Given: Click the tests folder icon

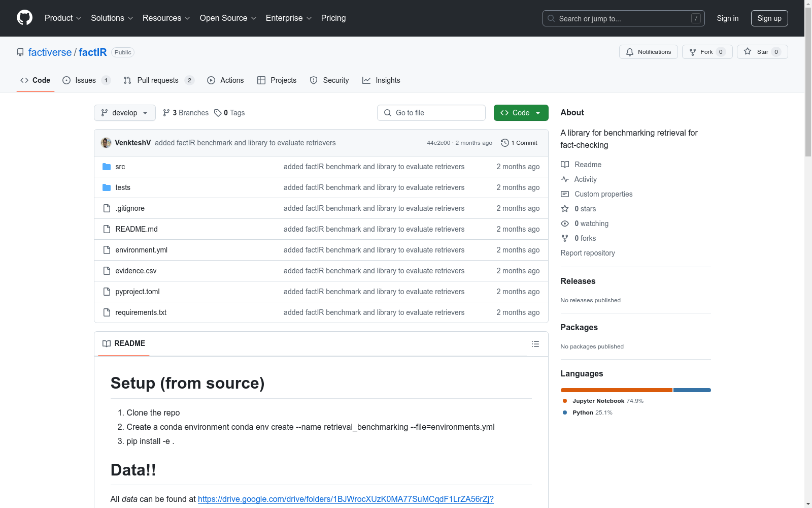Looking at the screenshot, I should point(107,187).
